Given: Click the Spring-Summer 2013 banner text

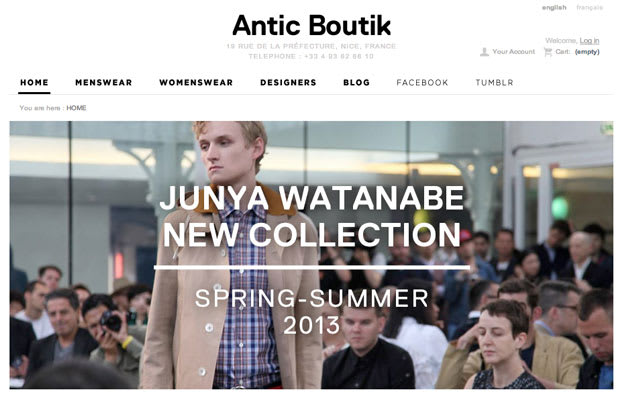Looking at the screenshot, I should click(x=312, y=311).
